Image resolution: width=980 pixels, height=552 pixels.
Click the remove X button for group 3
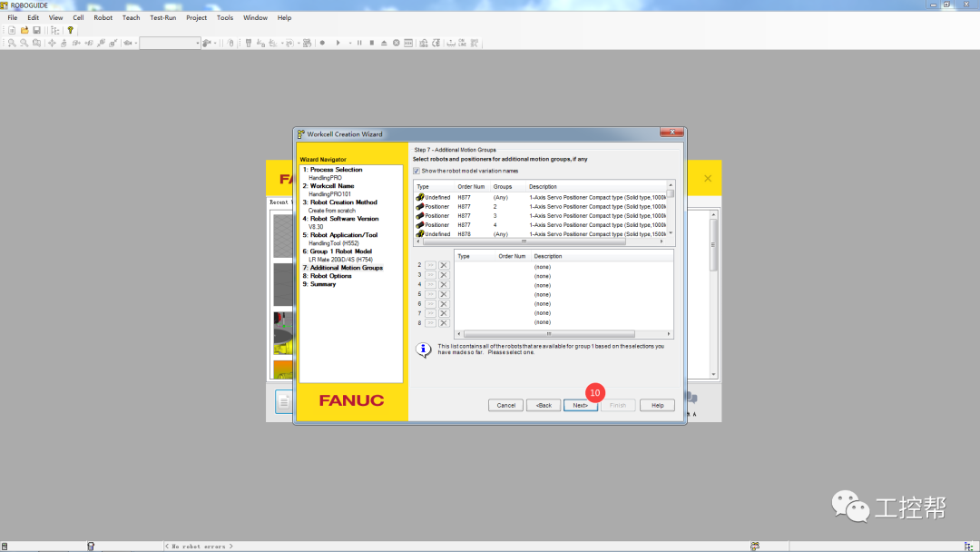444,275
